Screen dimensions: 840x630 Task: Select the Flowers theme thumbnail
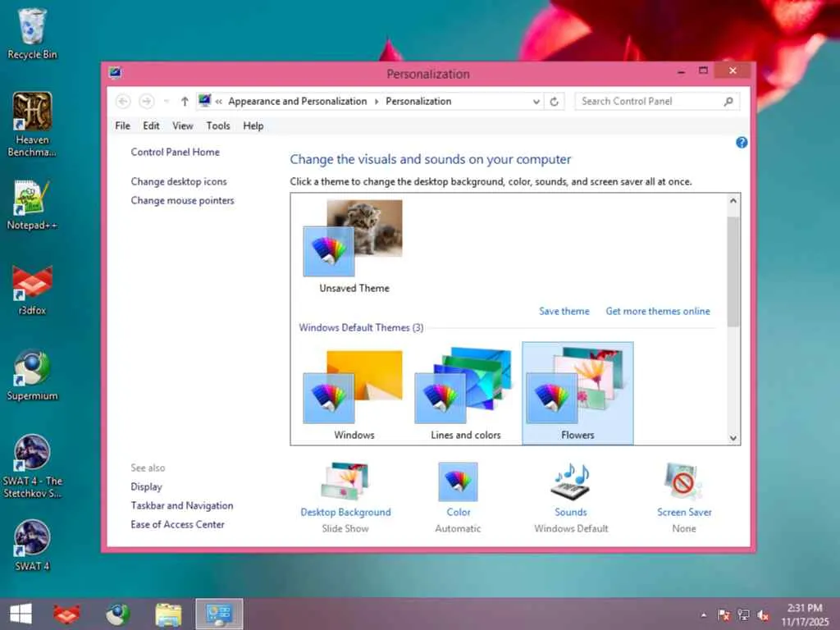(577, 394)
